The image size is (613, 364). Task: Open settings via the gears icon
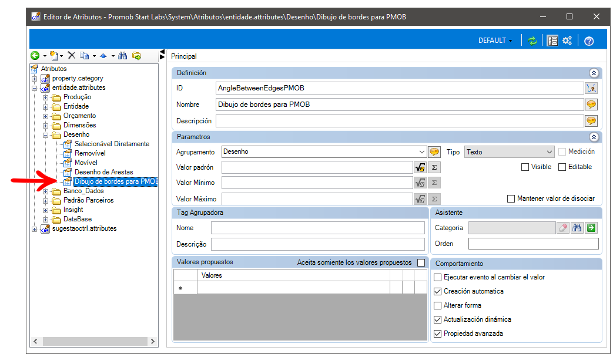click(x=567, y=41)
